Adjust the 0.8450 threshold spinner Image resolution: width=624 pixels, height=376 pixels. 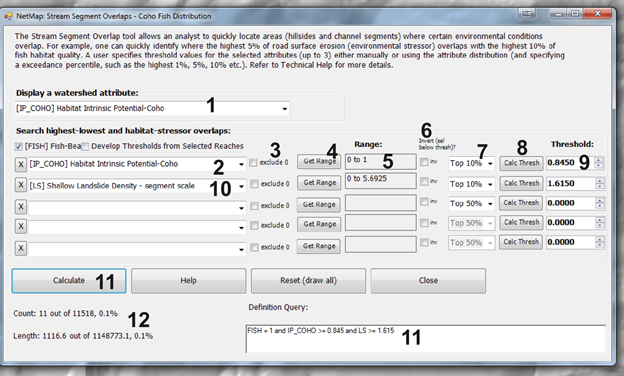(x=599, y=163)
